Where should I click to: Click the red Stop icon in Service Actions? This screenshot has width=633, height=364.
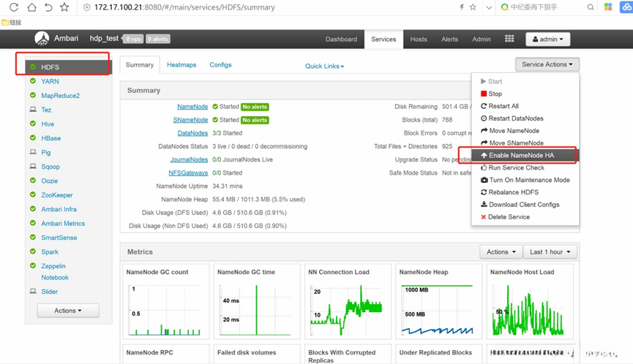click(484, 94)
